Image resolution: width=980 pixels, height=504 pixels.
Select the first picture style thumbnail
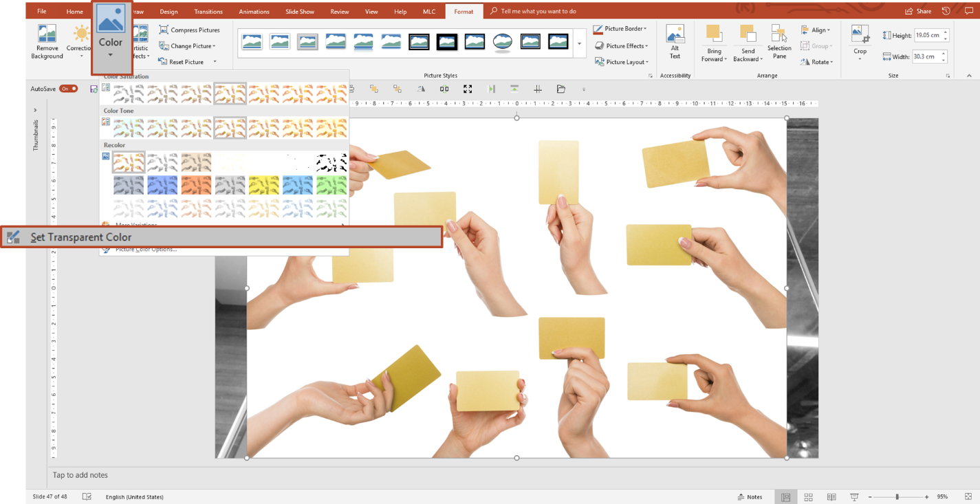(x=252, y=42)
